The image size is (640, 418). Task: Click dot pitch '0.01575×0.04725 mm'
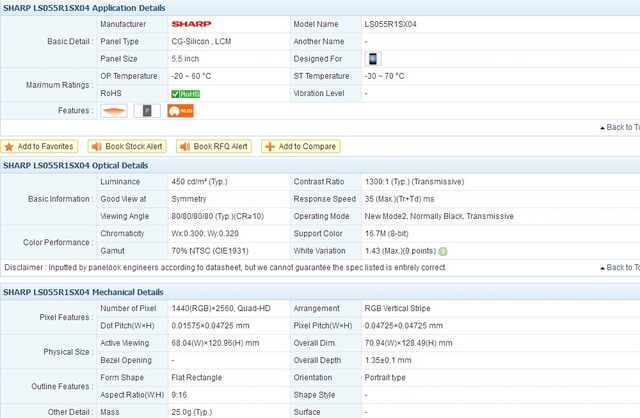tap(211, 326)
